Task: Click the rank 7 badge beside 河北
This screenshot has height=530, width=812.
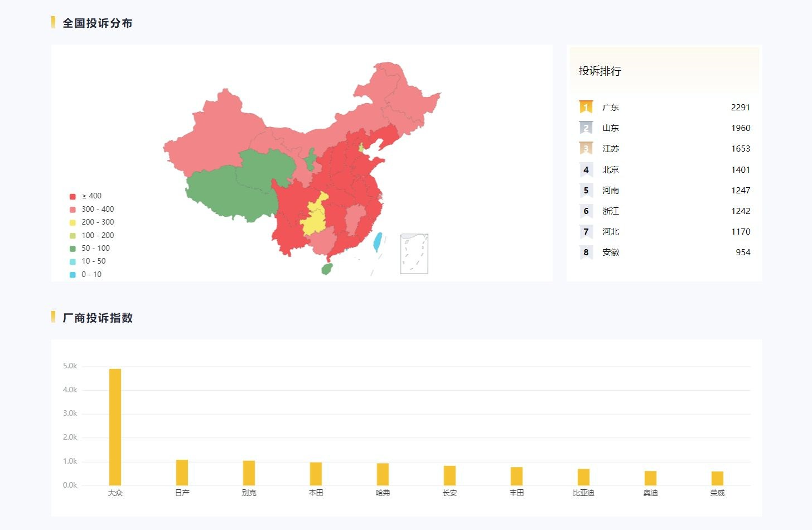Action: 586,231
